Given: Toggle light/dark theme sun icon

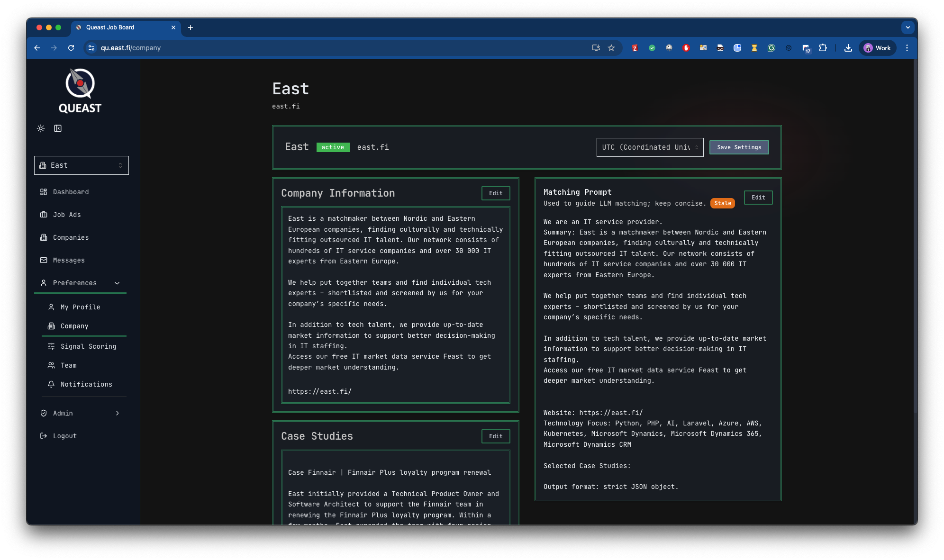Looking at the screenshot, I should [x=41, y=128].
